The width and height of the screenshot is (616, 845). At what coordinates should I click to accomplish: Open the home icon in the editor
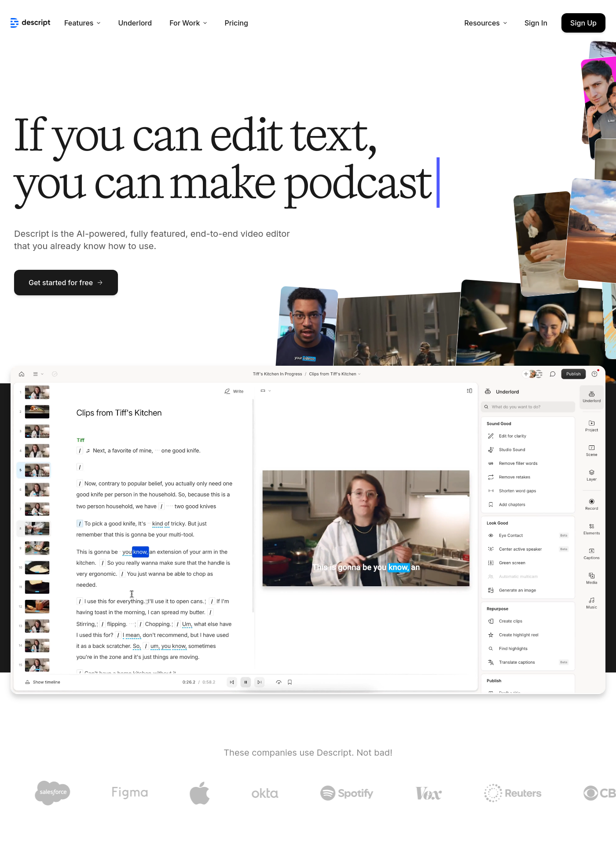click(x=22, y=374)
